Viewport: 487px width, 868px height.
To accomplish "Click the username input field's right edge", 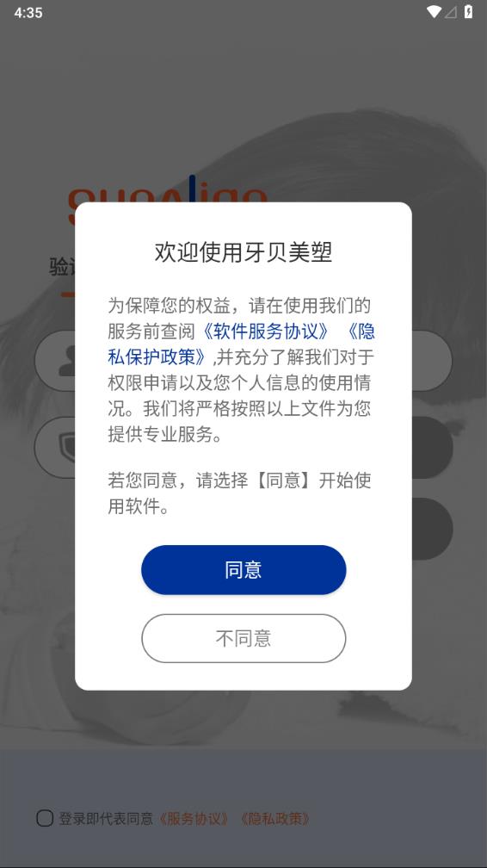I will click(433, 361).
